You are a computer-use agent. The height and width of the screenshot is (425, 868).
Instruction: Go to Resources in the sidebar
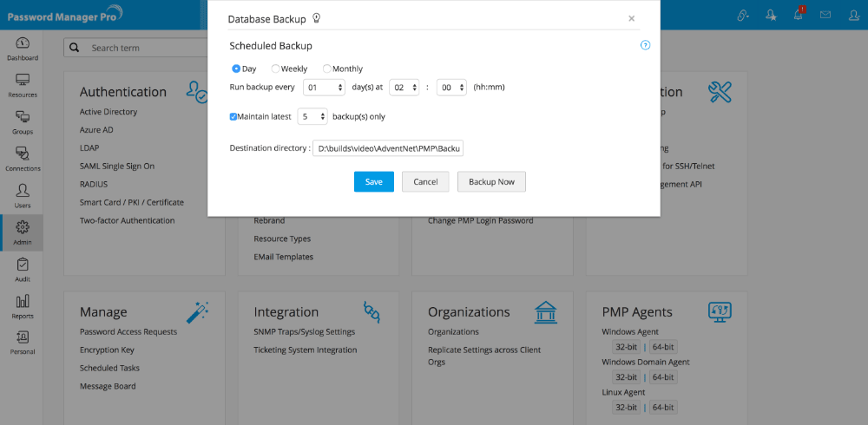pos(23,85)
